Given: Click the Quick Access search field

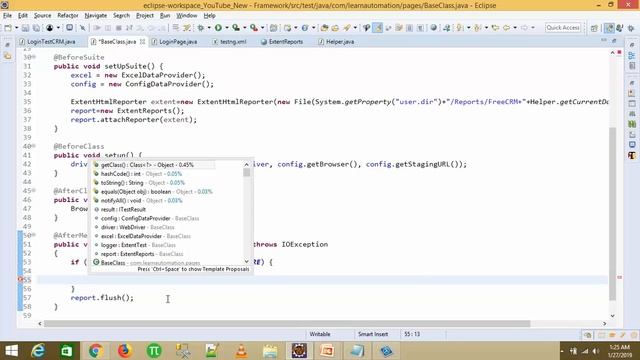Looking at the screenshot, I should pos(563,28).
